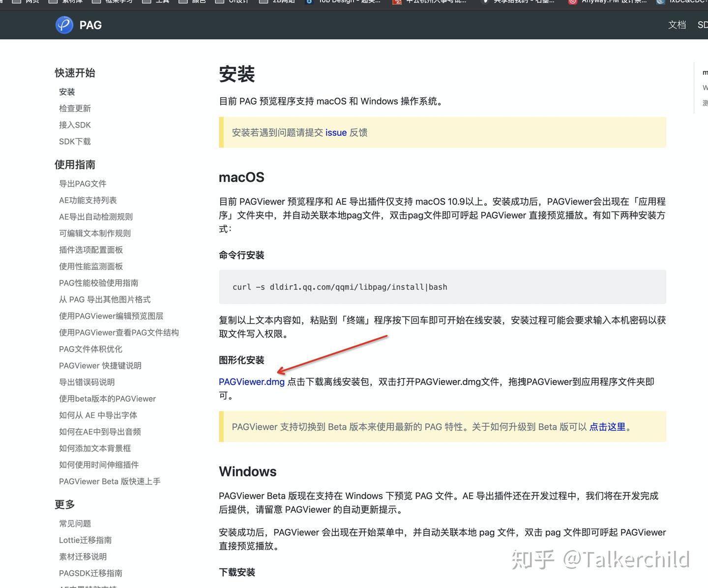This screenshot has height=588, width=708.
Task: Open the SDK下载 sidebar entry
Action: click(x=75, y=142)
